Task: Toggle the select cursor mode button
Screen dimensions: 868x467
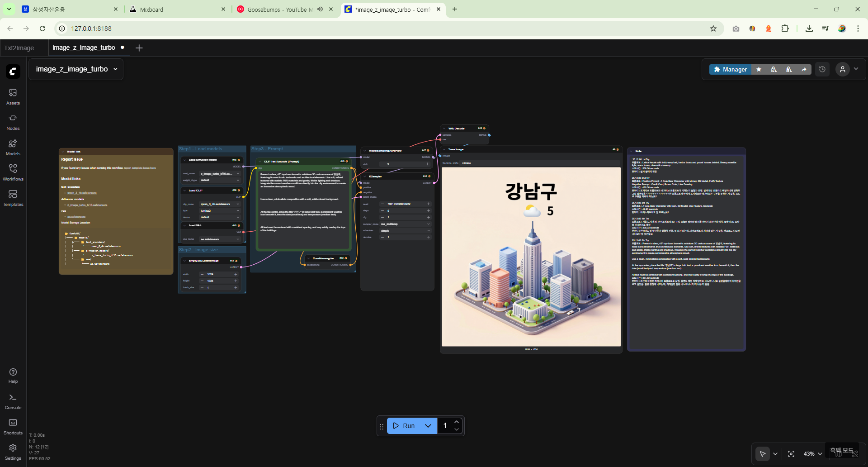Action: pyautogui.click(x=763, y=454)
